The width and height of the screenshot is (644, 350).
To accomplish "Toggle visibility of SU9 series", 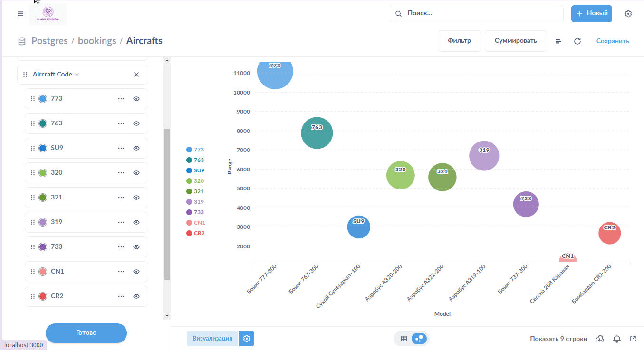I will point(136,148).
